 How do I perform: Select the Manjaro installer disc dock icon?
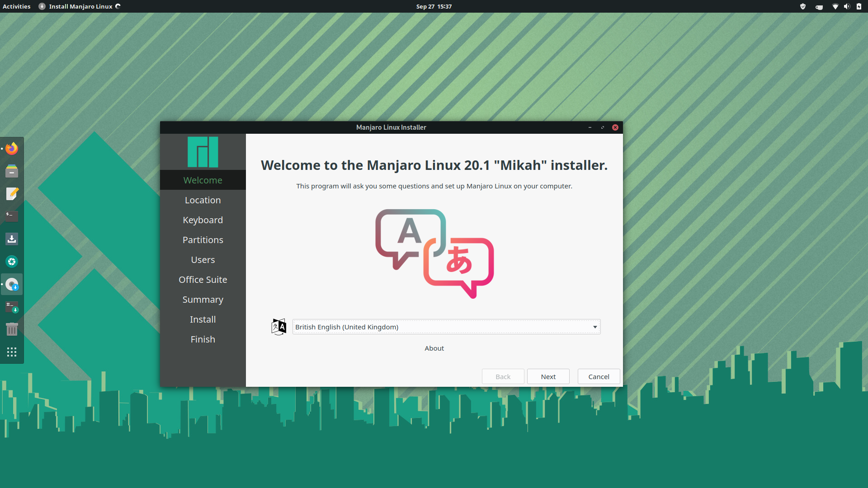12,284
